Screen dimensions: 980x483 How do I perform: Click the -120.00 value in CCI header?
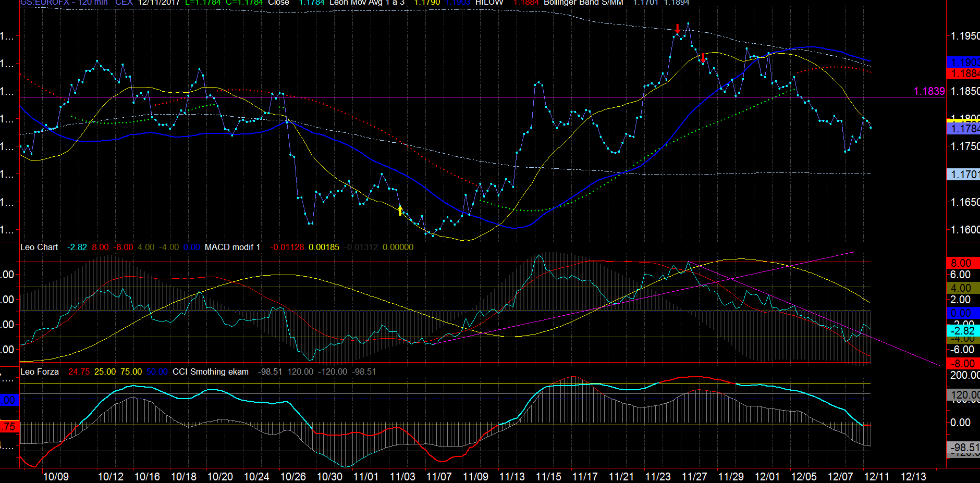click(x=333, y=371)
